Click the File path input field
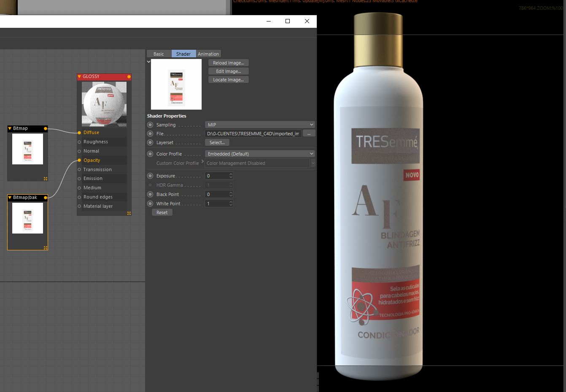 pyautogui.click(x=253, y=134)
